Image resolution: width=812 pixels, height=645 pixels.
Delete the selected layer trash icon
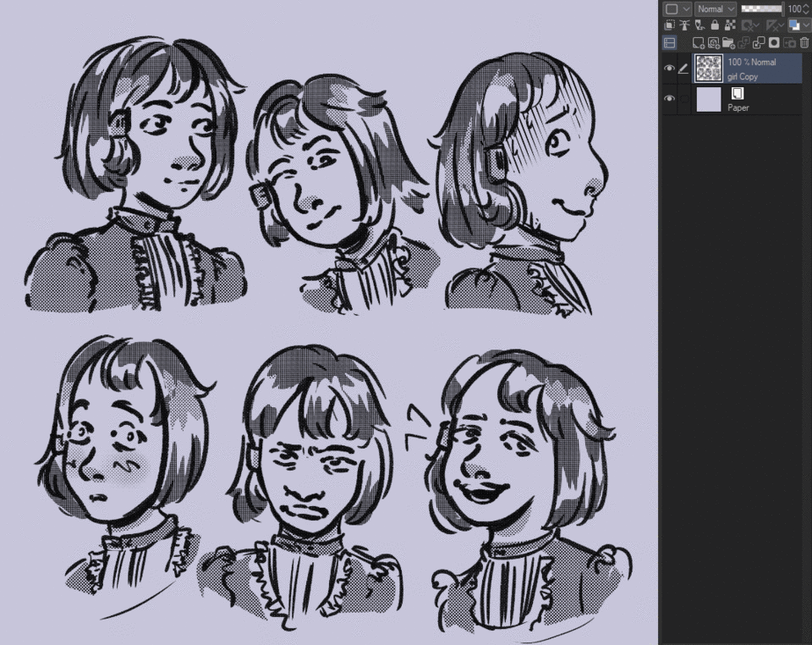pos(804,42)
